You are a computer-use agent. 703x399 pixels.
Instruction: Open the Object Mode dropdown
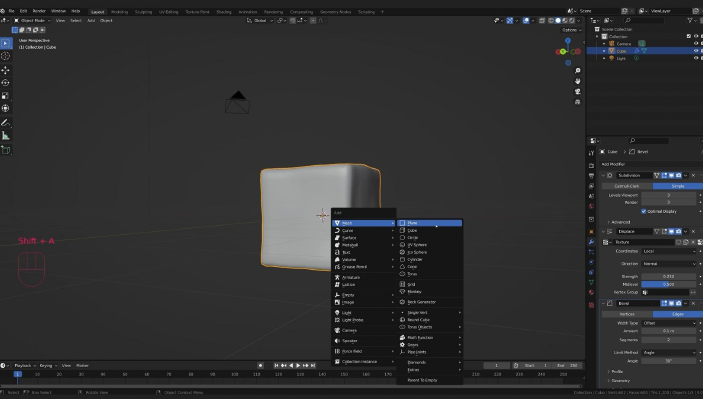[32, 21]
